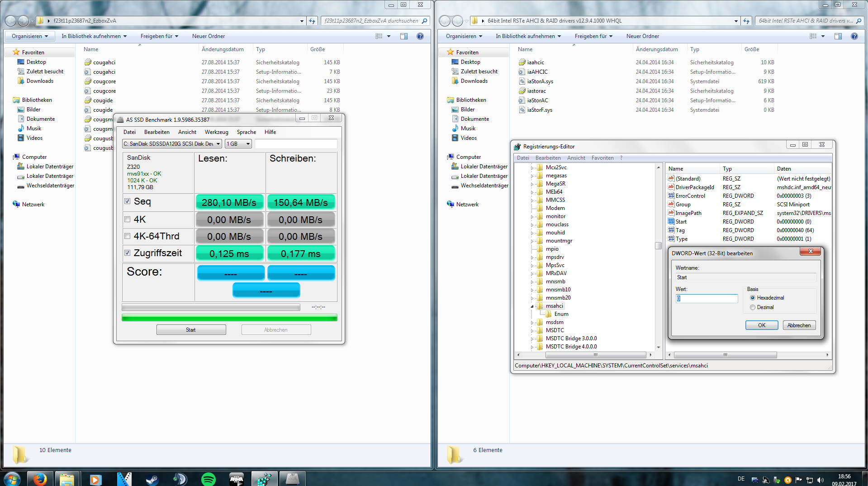Toggle preview pane in right Explorer window
Screen dimensions: 868x486
click(x=838, y=36)
